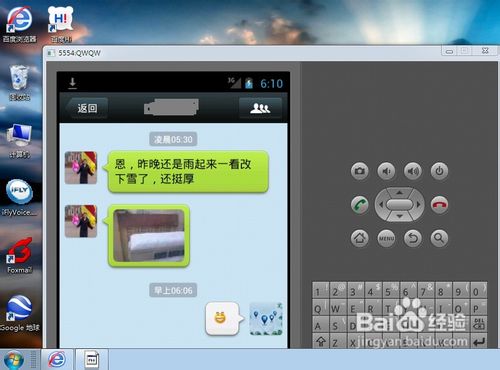500x370 pixels.
Task: Tap the 返回 back button in chat header
Action: (87, 108)
